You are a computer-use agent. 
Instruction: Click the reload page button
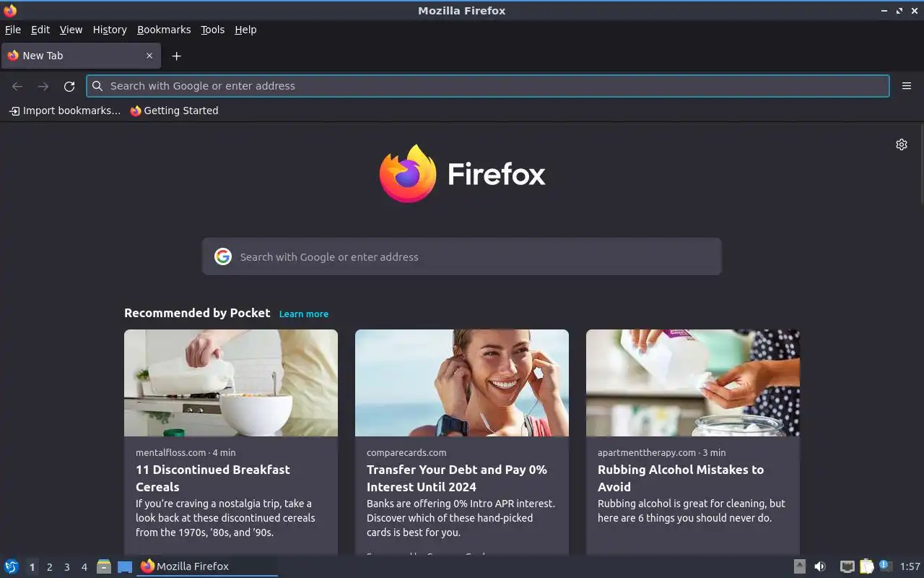(x=69, y=86)
